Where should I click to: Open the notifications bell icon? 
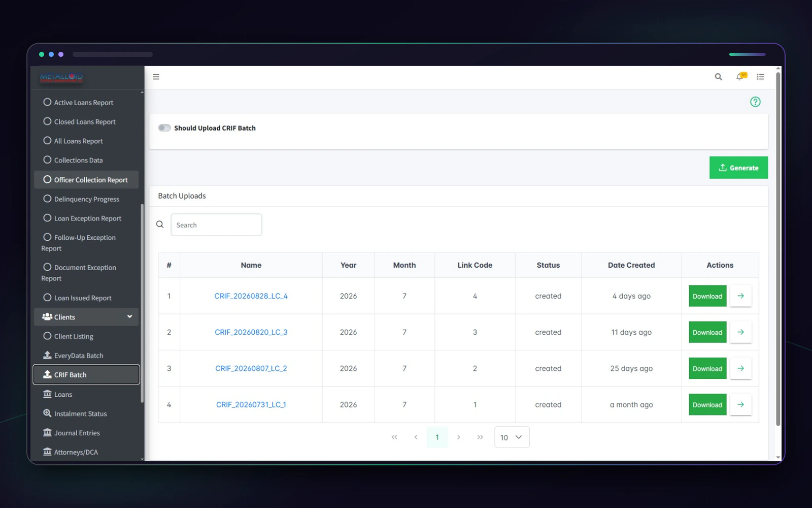point(741,76)
